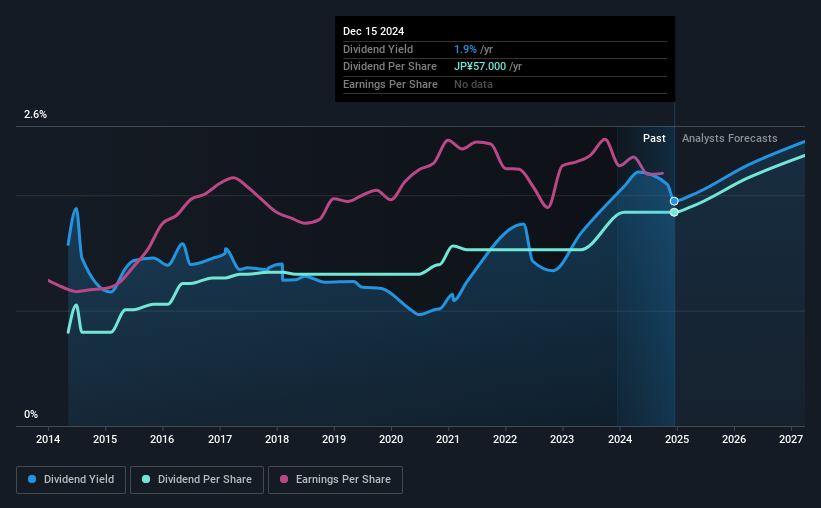821x508 pixels.
Task: Click the Dividend Per Share row label in tooltip
Action: point(390,67)
